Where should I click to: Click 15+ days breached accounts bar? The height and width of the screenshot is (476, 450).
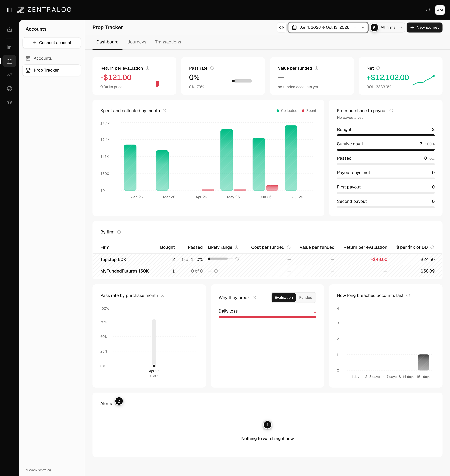click(423, 362)
